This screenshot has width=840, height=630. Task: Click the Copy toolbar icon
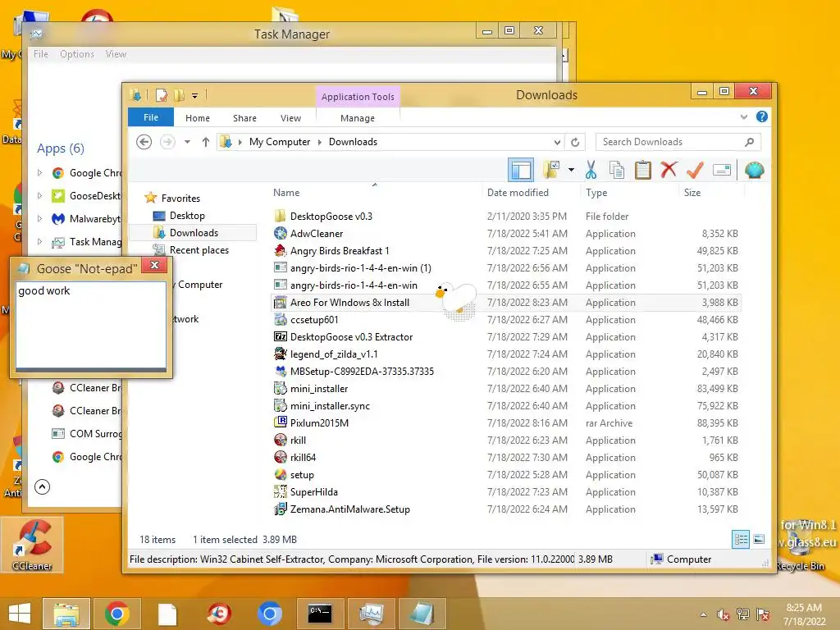coord(617,170)
